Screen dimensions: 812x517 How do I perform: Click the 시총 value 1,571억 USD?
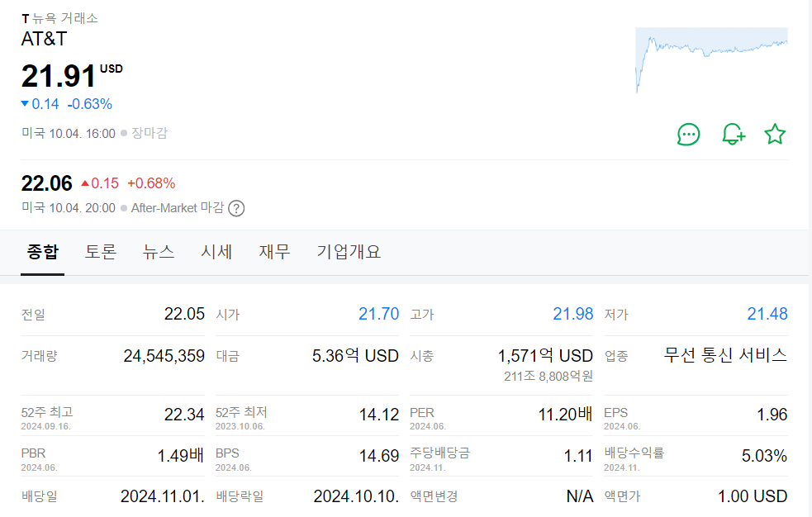[x=545, y=356]
